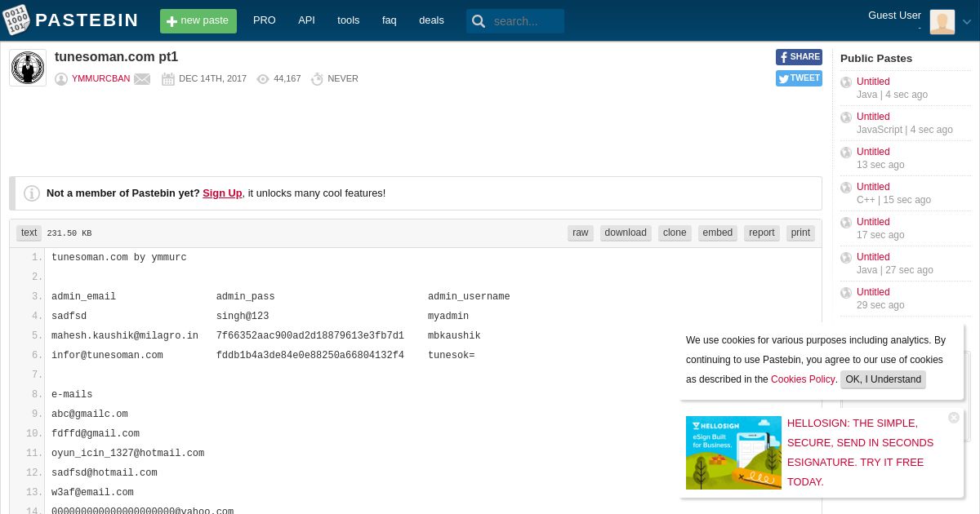Click globe icon of 13 sec ago paste
The image size is (980, 514).
coord(846,153)
